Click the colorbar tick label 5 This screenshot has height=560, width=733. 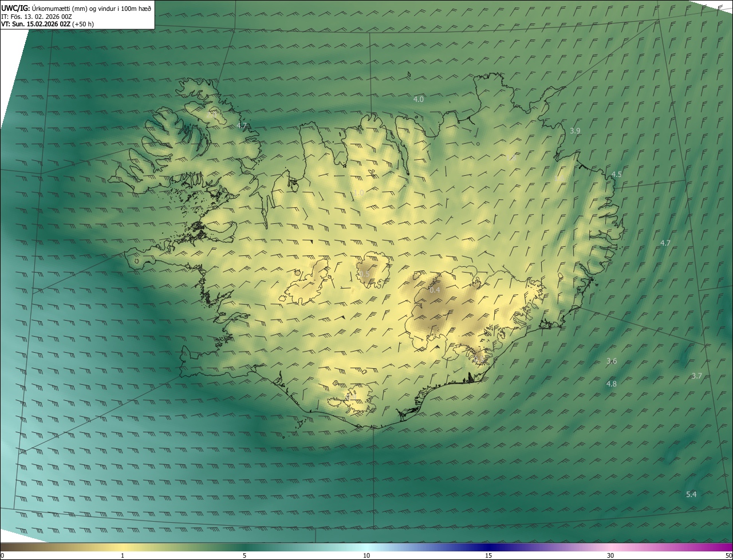[245, 555]
